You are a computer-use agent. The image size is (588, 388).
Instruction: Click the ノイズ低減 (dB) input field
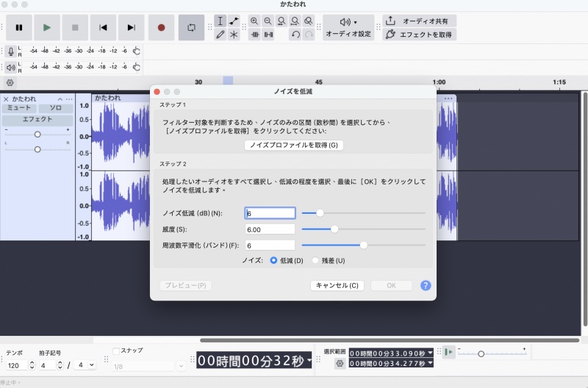point(270,213)
